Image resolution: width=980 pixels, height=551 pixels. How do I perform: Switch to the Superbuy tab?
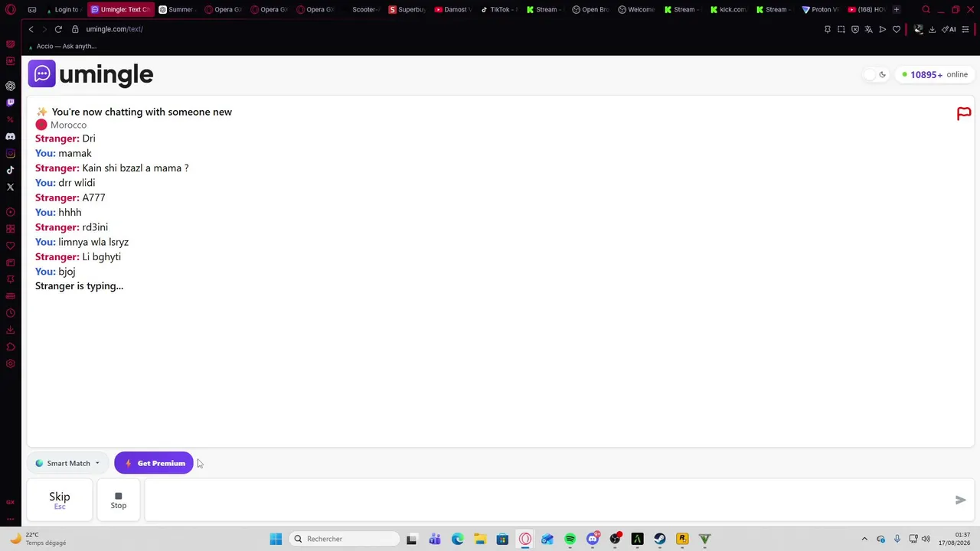pyautogui.click(x=407, y=10)
